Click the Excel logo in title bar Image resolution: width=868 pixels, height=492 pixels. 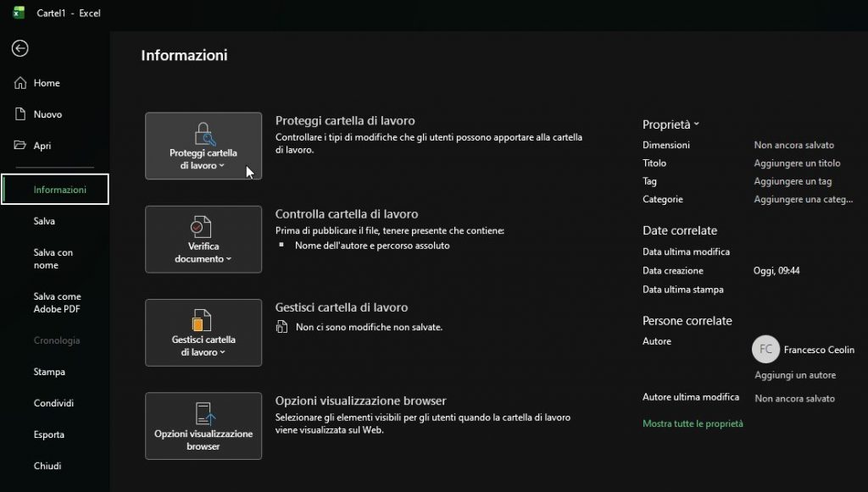[x=19, y=13]
